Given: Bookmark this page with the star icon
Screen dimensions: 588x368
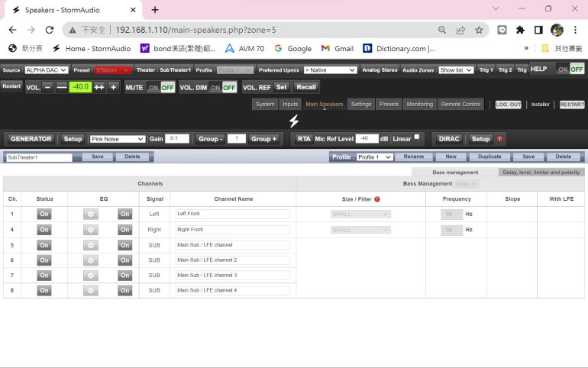Looking at the screenshot, I should (x=480, y=30).
